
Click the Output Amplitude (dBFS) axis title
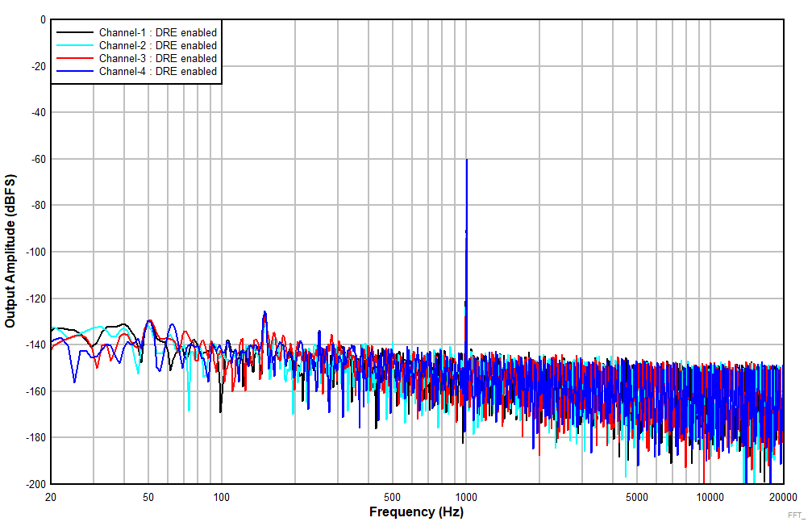[x=11, y=248]
